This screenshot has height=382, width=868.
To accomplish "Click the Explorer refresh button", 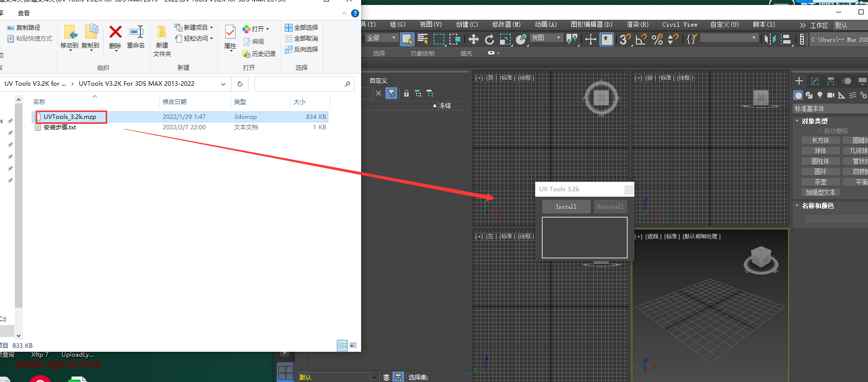I will tap(240, 84).
